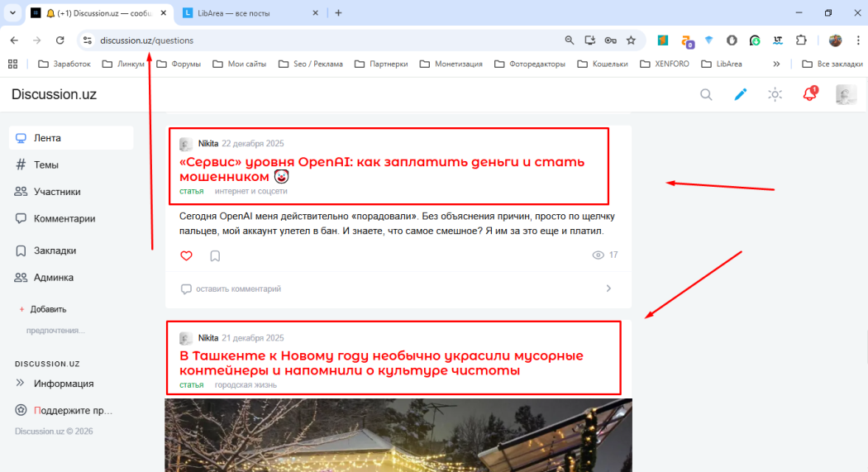Click browser forward arrow
The height and width of the screenshot is (472, 868).
pyautogui.click(x=37, y=41)
